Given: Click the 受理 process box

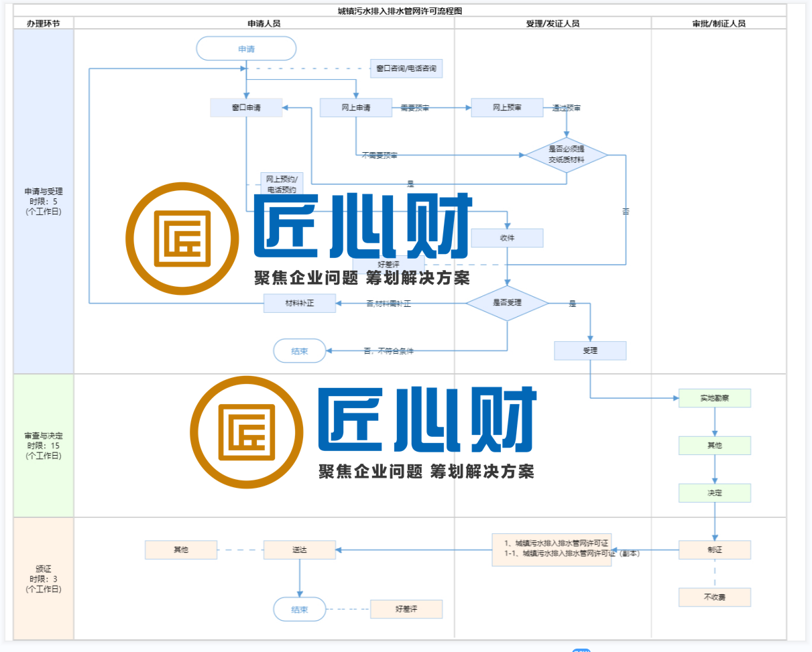Looking at the screenshot, I should [x=590, y=350].
